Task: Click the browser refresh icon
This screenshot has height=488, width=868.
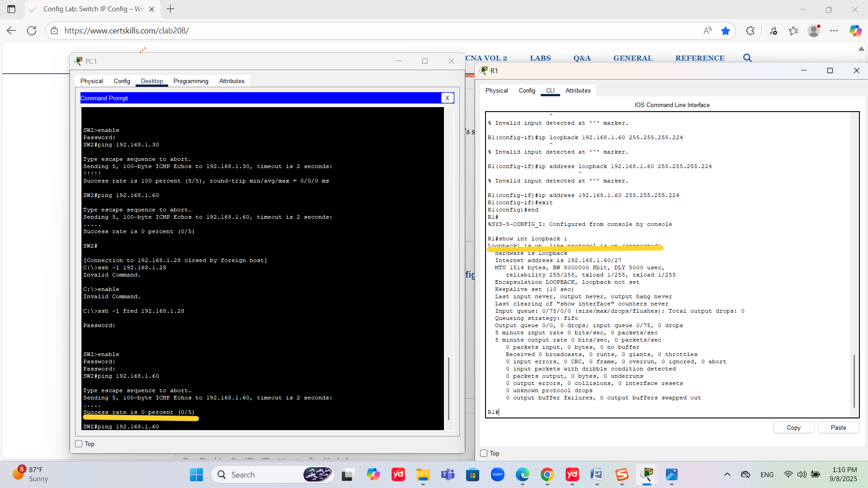Action: (32, 31)
